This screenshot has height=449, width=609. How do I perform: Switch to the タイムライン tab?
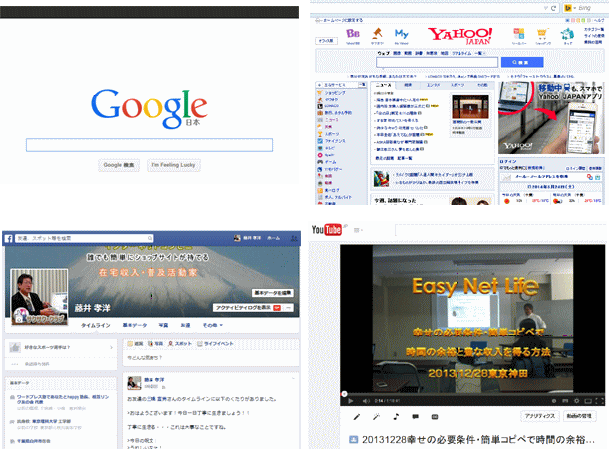pos(96,325)
